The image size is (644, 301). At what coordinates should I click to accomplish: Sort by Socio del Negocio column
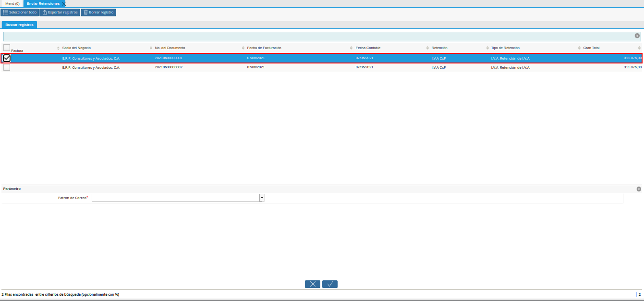tap(76, 48)
